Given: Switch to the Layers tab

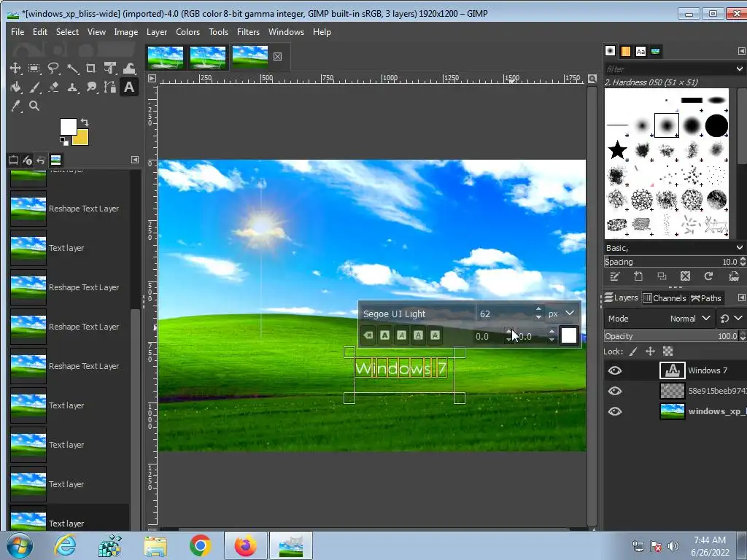Looking at the screenshot, I should (x=622, y=298).
